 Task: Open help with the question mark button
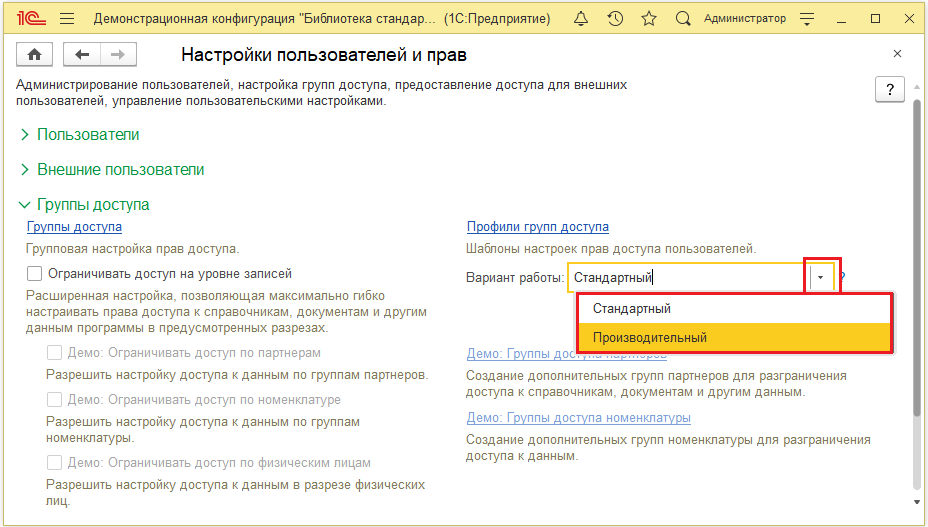click(x=890, y=89)
